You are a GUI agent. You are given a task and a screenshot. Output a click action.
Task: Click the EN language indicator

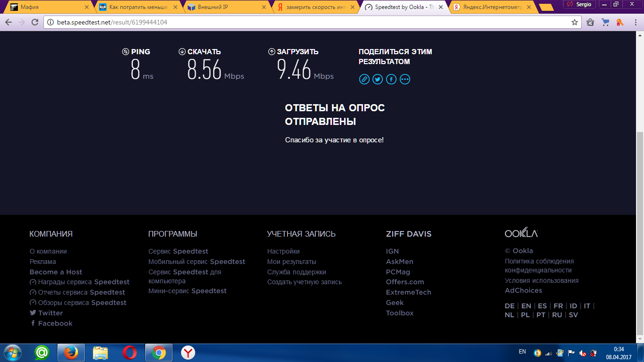pyautogui.click(x=522, y=352)
